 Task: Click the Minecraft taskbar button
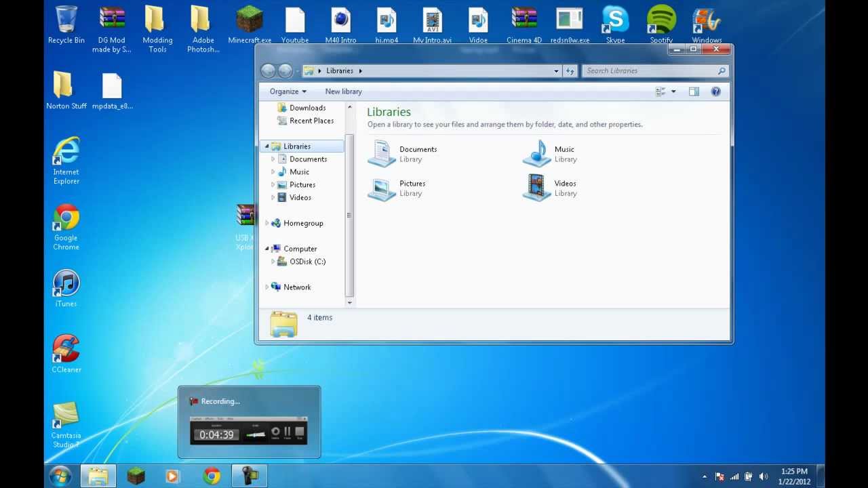pyautogui.click(x=136, y=476)
